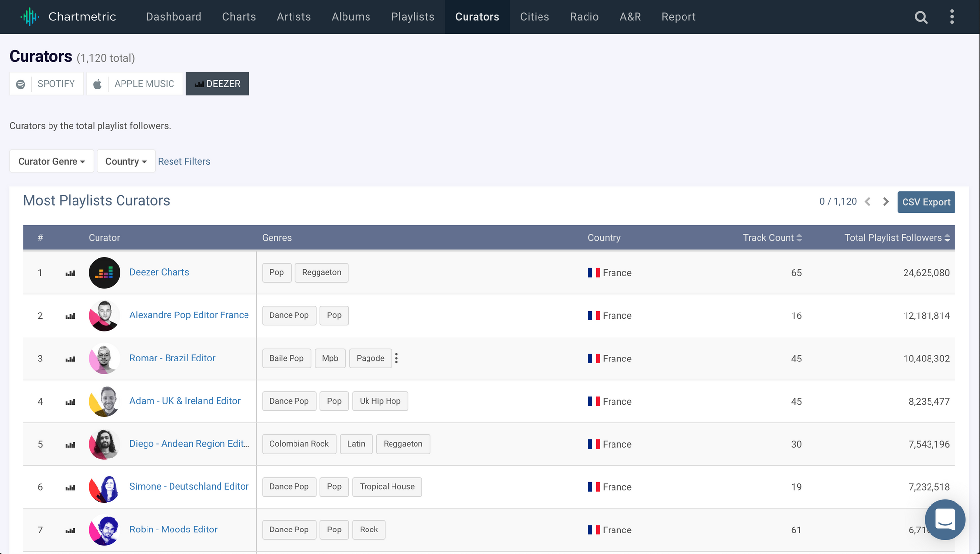The height and width of the screenshot is (554, 980).
Task: Click the Chartmetric waveform logo icon
Action: point(29,17)
